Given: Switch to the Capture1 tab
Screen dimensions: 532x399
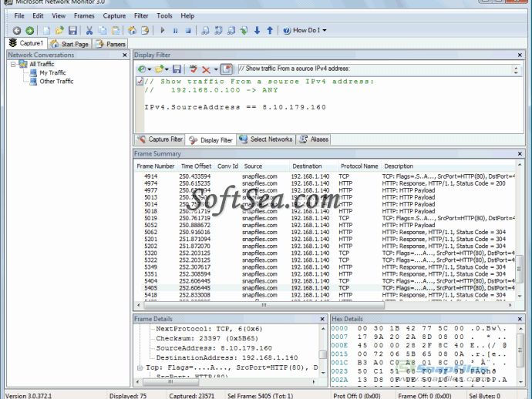Looking at the screenshot, I should coord(26,43).
